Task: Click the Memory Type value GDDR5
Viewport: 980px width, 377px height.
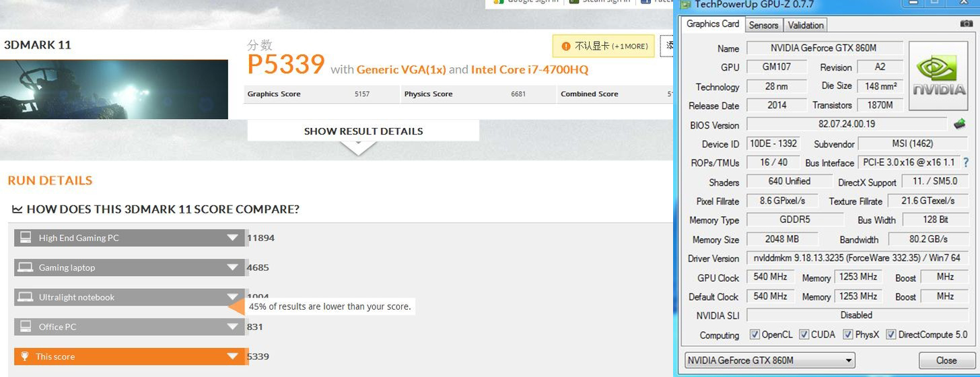Action: click(x=794, y=219)
